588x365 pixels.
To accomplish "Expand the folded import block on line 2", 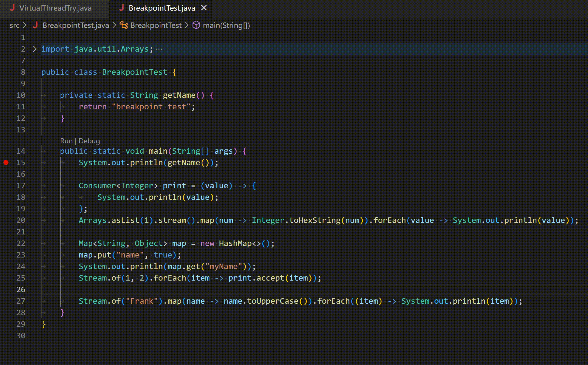I will [x=35, y=49].
